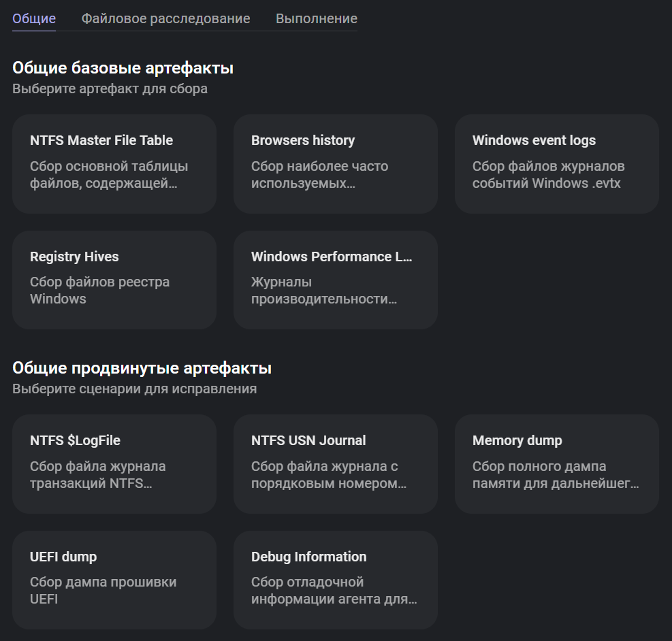Click the Выберите сценарии для исправления subtitle
Screen dimensions: 672x641
tap(134, 389)
